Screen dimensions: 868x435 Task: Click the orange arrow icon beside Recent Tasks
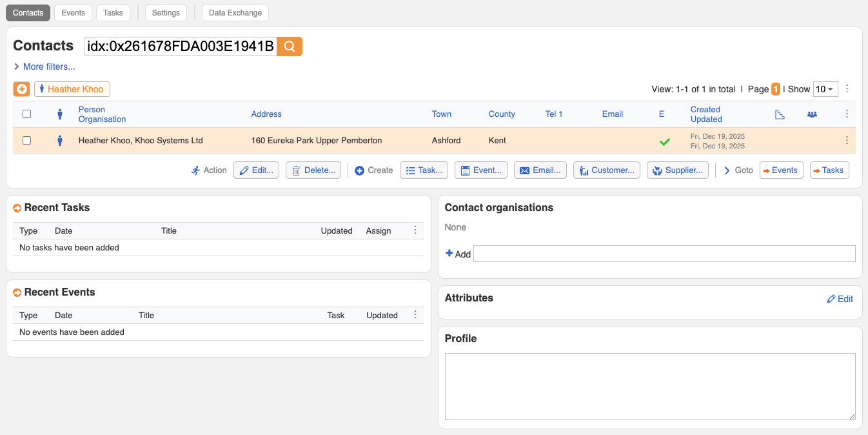[x=17, y=208]
